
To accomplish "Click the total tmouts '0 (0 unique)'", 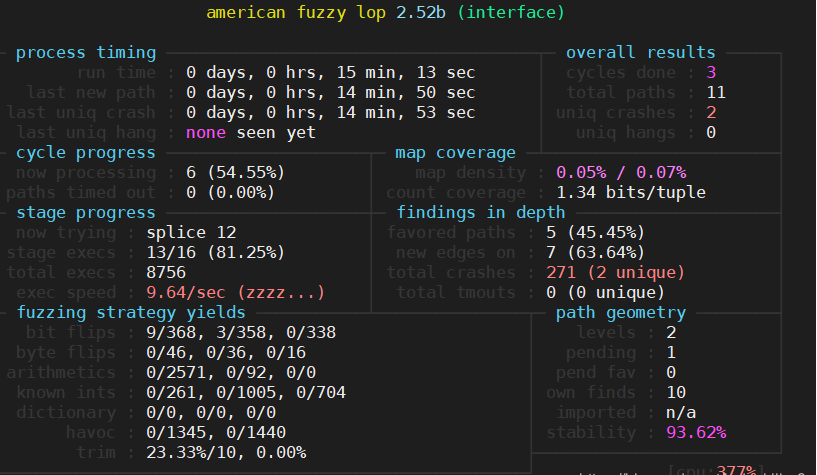I will click(605, 293).
